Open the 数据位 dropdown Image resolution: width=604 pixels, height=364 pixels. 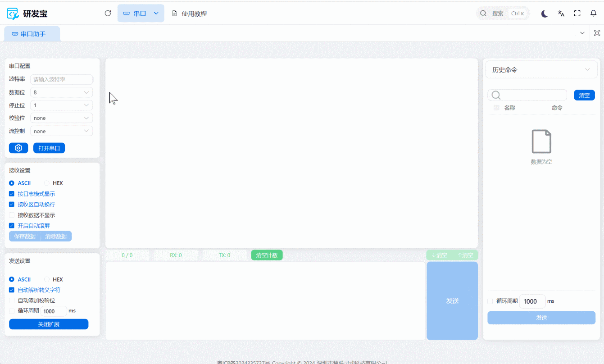(x=61, y=92)
